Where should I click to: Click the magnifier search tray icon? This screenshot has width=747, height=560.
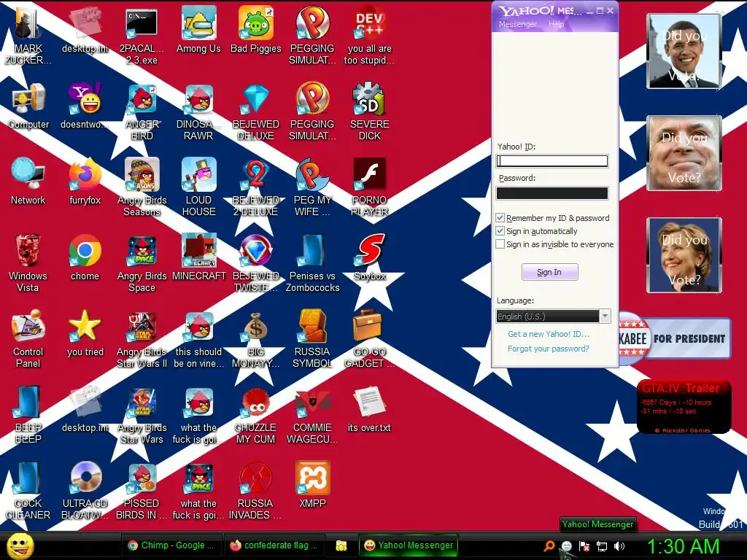(549, 545)
